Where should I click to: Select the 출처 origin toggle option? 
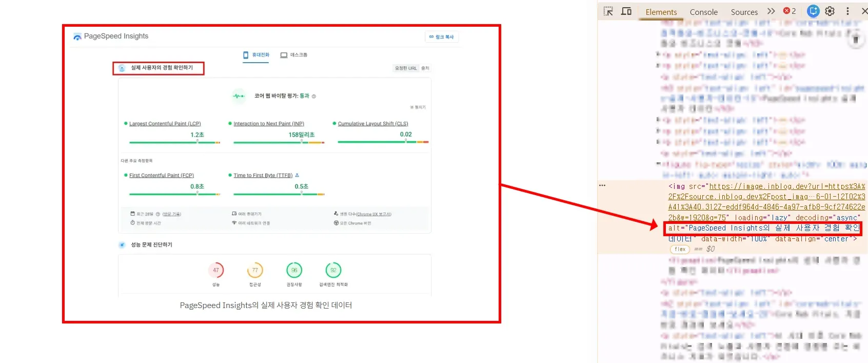coord(425,68)
